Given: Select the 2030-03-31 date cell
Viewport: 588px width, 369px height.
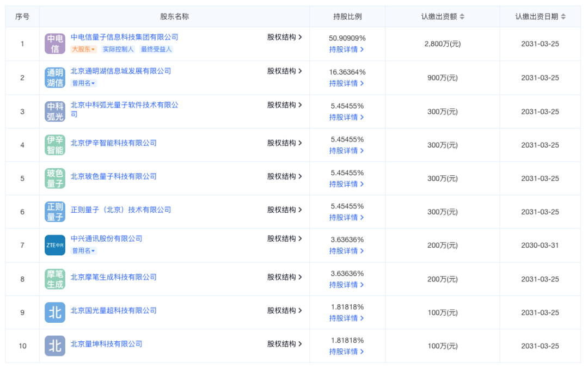Looking at the screenshot, I should tap(540, 245).
